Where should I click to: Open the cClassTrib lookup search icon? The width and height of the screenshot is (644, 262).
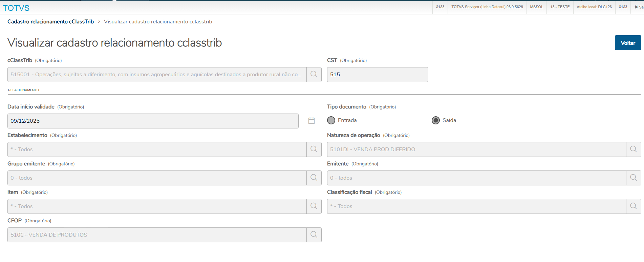tap(314, 75)
